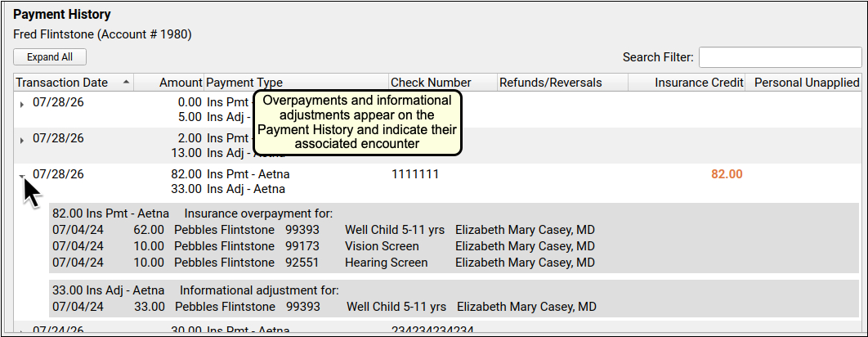Expand the 2.00 Ins Pmt payment row
868x337 pixels.
[x=22, y=140]
